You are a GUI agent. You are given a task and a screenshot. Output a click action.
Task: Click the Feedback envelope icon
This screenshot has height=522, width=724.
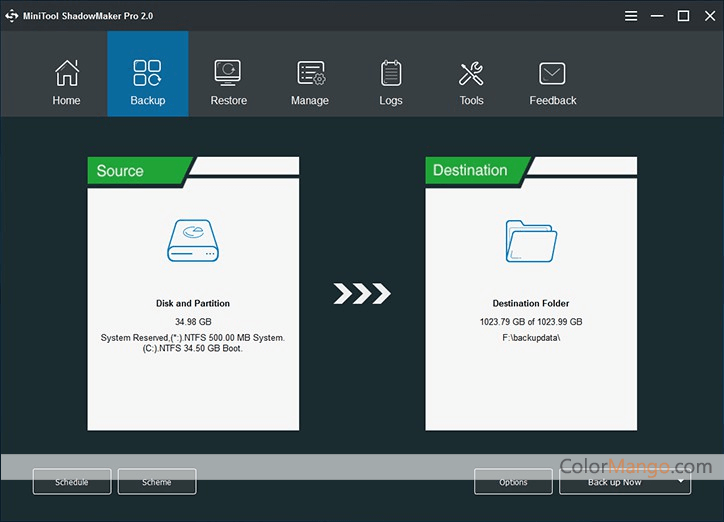[552, 74]
